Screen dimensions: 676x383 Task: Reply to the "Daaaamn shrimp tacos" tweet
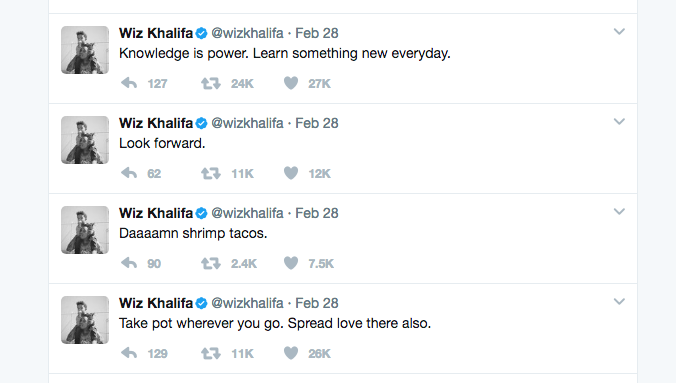129,263
